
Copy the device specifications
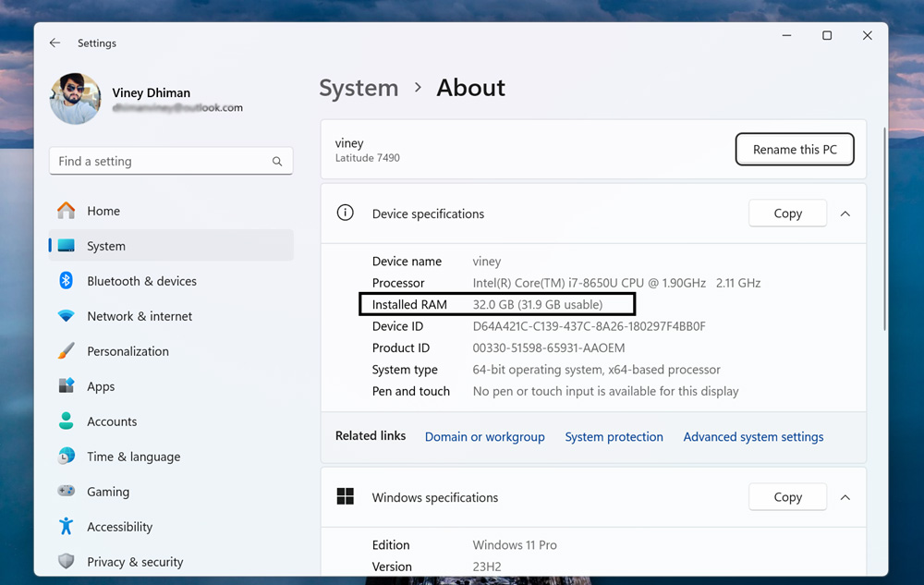click(787, 213)
